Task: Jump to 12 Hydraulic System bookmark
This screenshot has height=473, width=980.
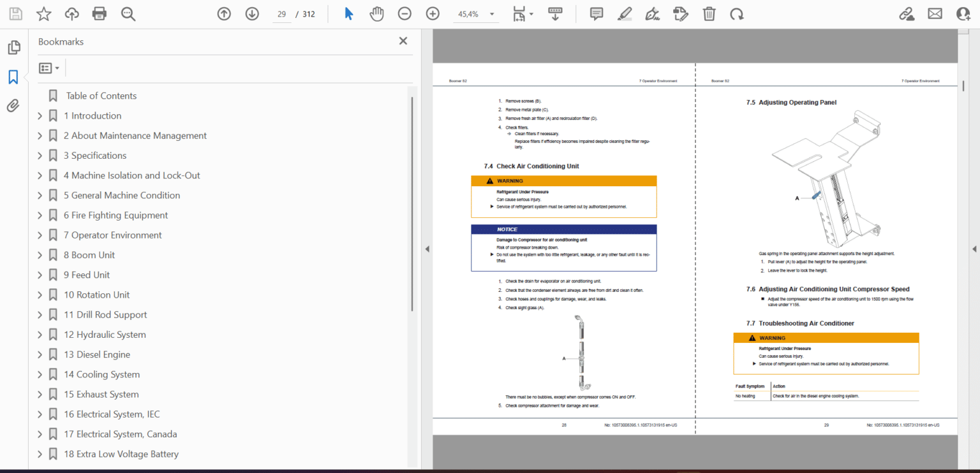Action: (105, 335)
